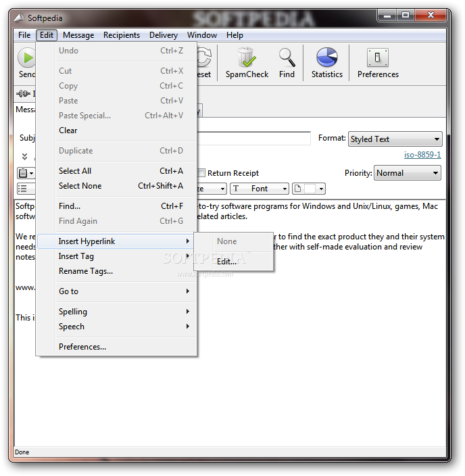Choose Paste in the Edit menu
465x476 pixels.
[x=116, y=101]
